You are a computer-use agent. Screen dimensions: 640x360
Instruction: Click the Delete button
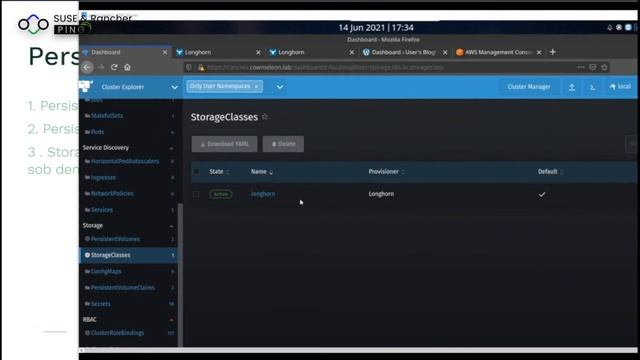pyautogui.click(x=283, y=144)
